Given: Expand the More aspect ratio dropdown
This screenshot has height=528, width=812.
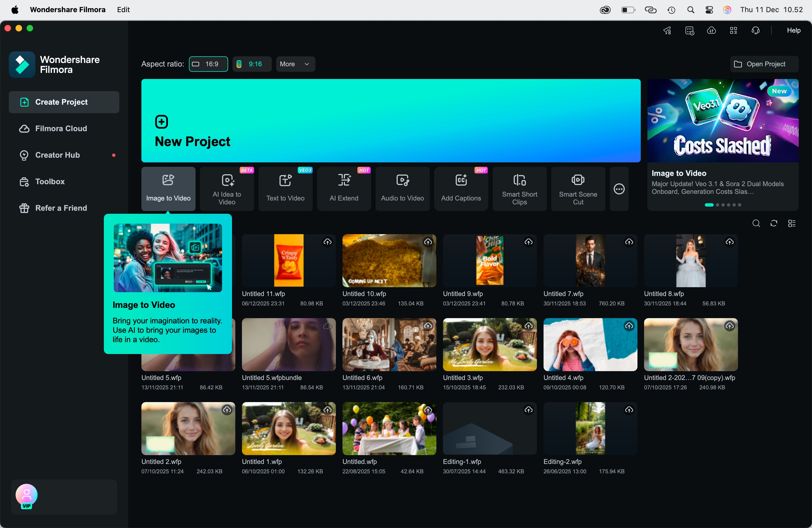Looking at the screenshot, I should click(x=295, y=64).
